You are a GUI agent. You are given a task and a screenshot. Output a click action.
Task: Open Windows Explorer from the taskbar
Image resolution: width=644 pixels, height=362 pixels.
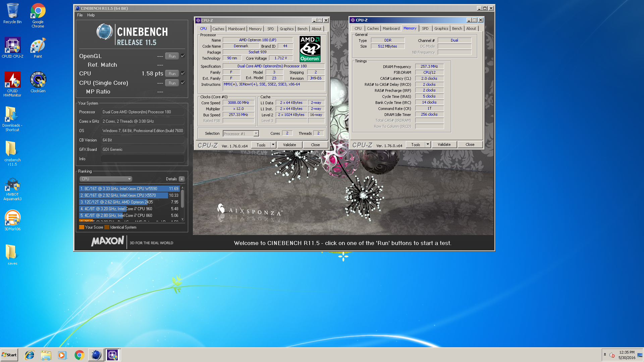point(46,355)
